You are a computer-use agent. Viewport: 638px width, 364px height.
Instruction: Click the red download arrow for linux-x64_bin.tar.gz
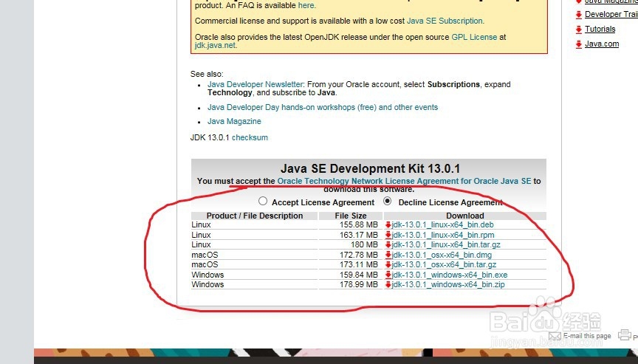pos(388,244)
